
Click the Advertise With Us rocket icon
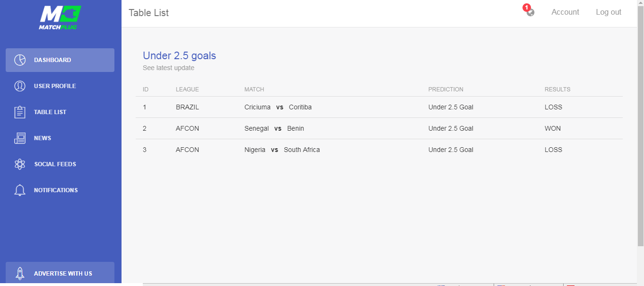click(x=20, y=274)
